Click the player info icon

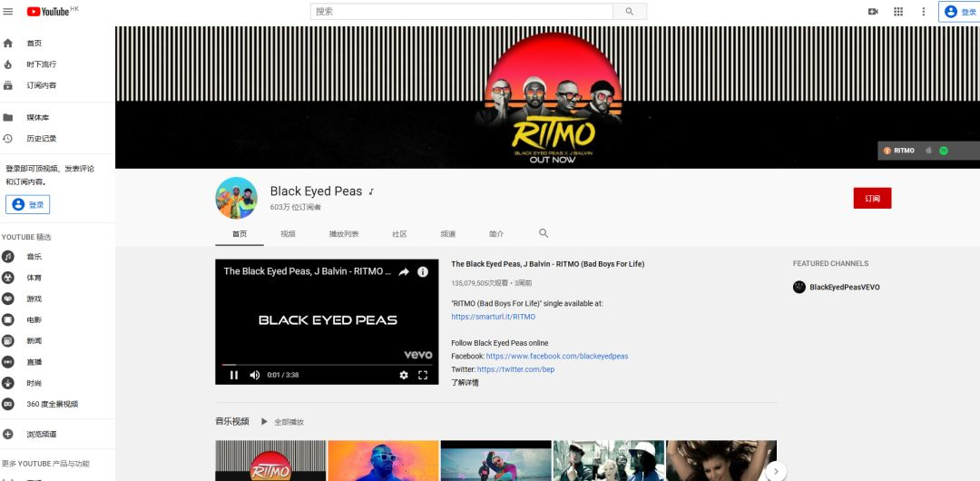pos(423,272)
